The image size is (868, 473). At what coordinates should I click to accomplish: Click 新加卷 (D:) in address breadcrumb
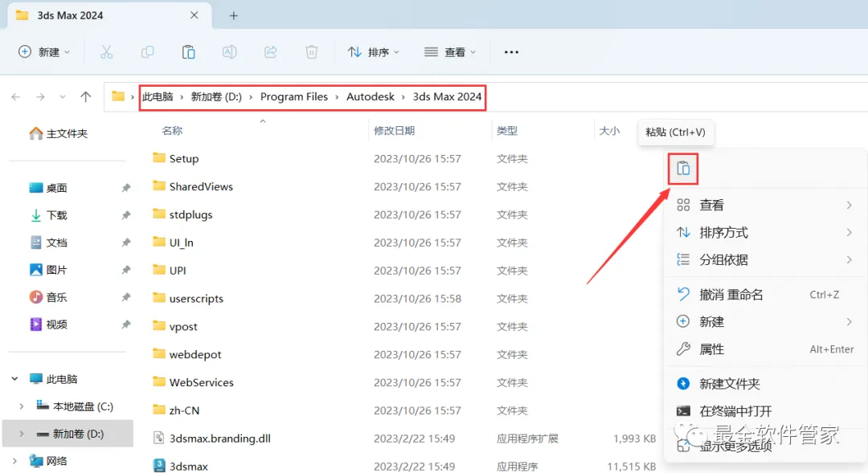click(x=216, y=97)
